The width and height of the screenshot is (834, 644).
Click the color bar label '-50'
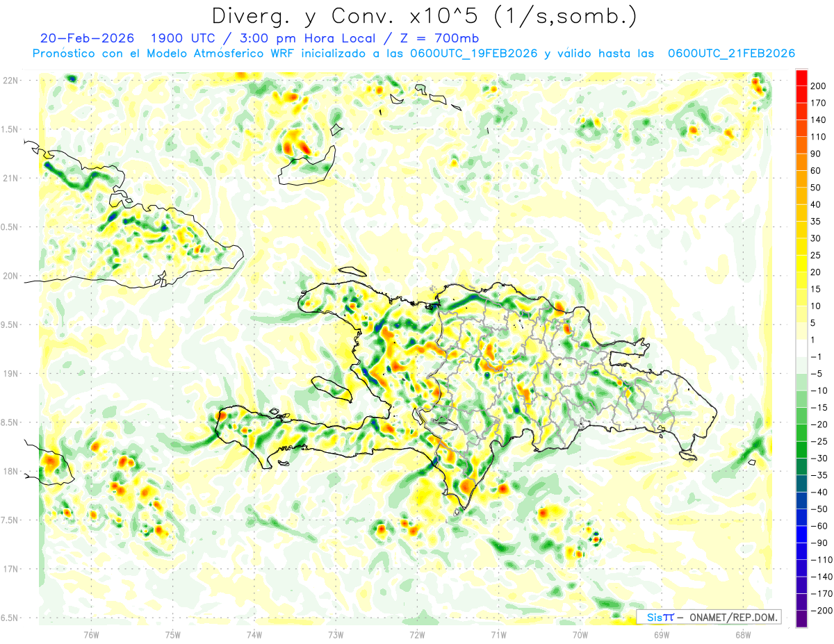819,509
